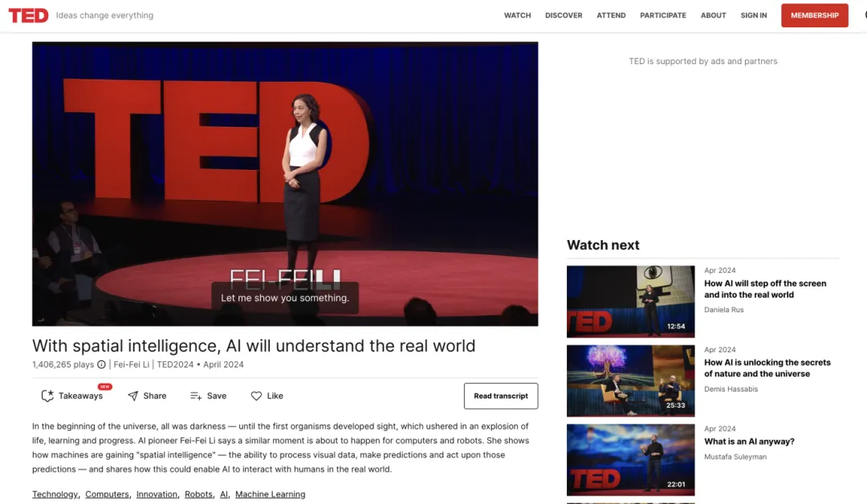Click the Takeaways label
867x504 pixels.
coord(81,396)
